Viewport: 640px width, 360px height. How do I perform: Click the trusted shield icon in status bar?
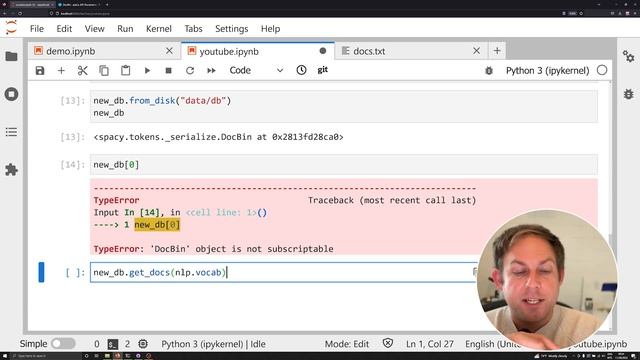pos(388,343)
